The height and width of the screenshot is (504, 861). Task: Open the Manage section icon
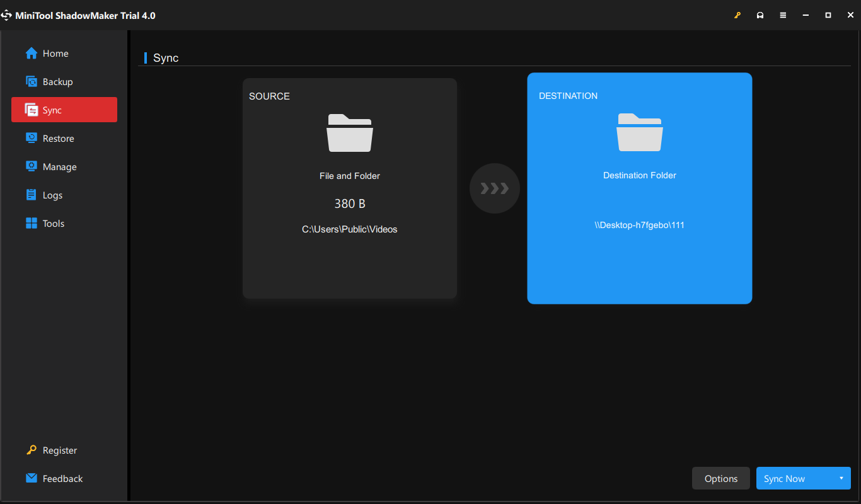click(30, 166)
